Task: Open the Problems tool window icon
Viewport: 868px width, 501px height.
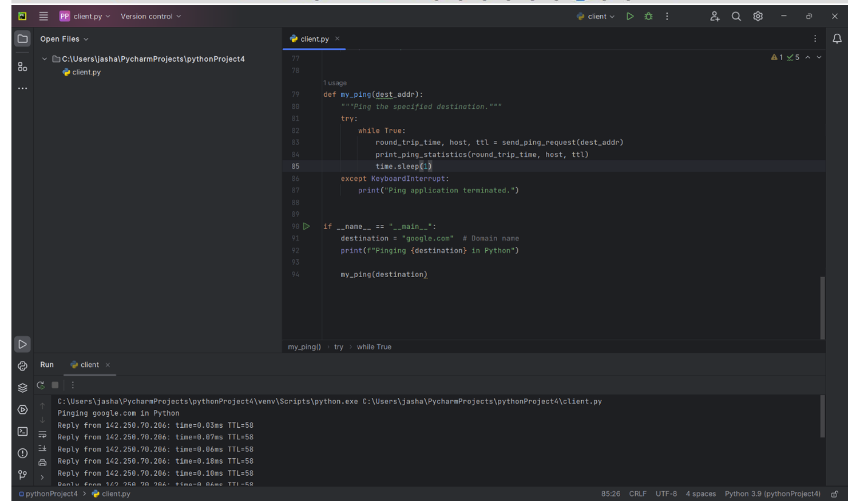Action: [x=22, y=453]
